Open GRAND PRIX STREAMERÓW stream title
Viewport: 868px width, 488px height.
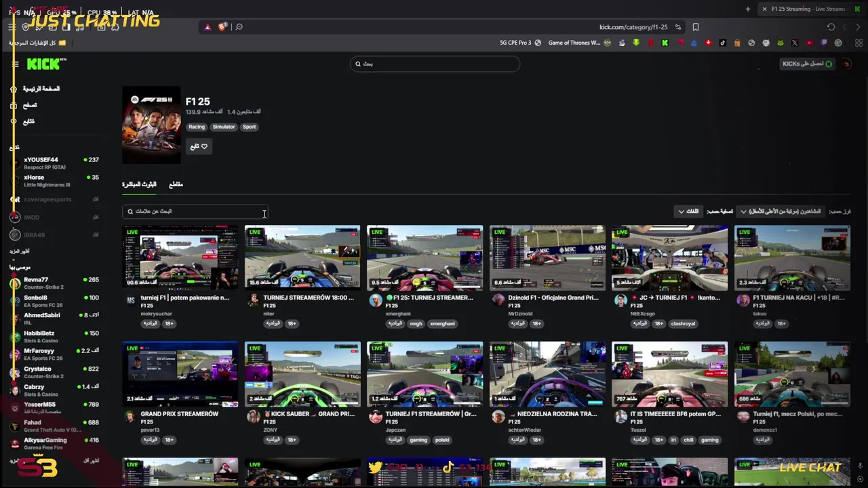point(179,414)
